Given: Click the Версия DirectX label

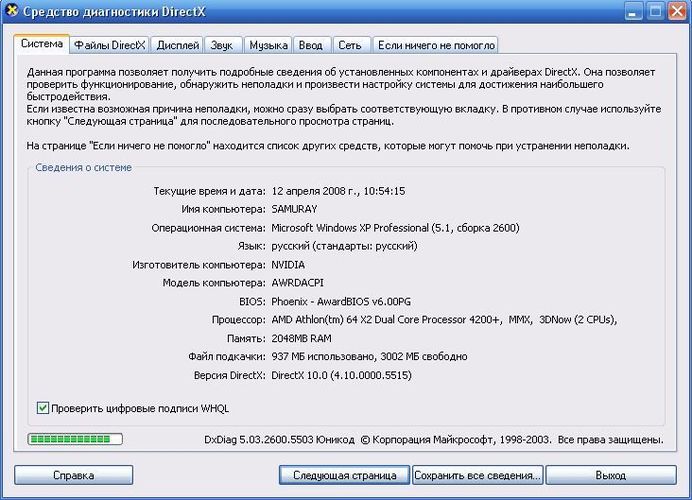Looking at the screenshot, I should [x=230, y=375].
